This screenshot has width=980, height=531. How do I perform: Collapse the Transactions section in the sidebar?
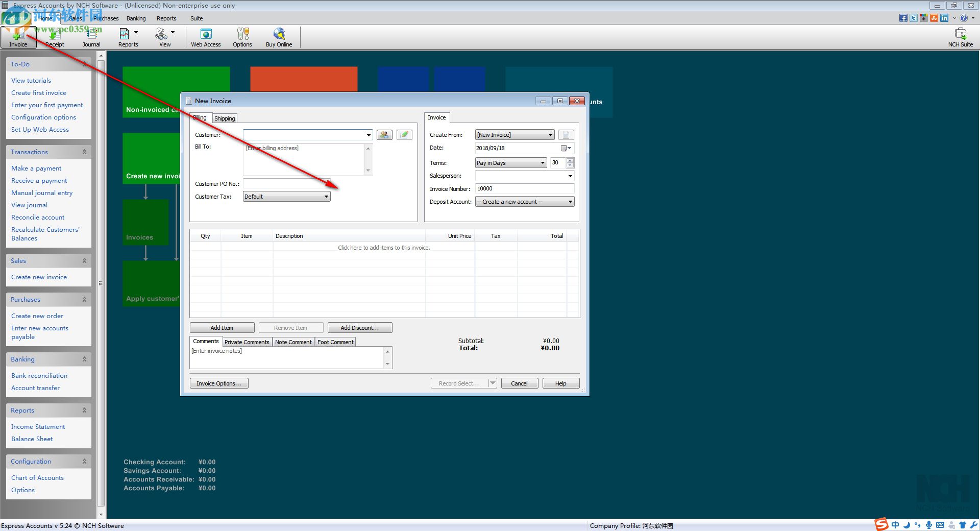pos(84,152)
